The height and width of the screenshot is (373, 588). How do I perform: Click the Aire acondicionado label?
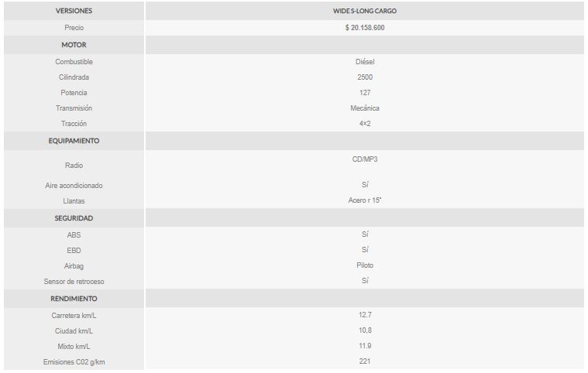click(74, 186)
